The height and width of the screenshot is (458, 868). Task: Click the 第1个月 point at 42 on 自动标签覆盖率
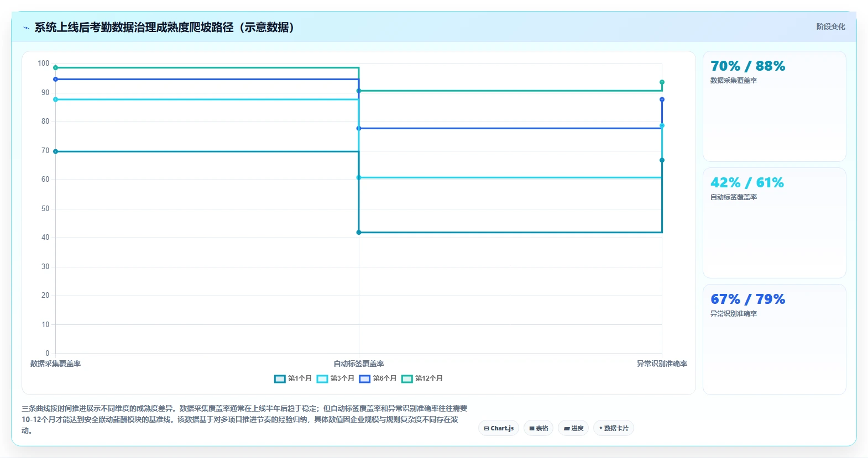pyautogui.click(x=359, y=233)
